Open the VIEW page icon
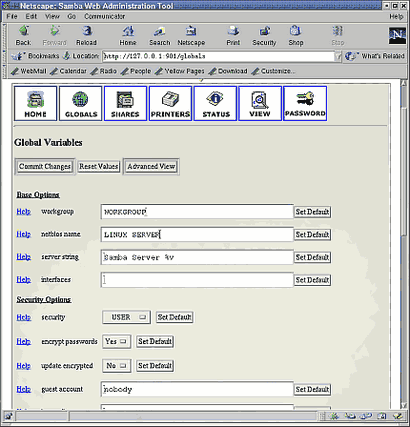Image resolution: width=410 pixels, height=427 pixels. [x=260, y=104]
